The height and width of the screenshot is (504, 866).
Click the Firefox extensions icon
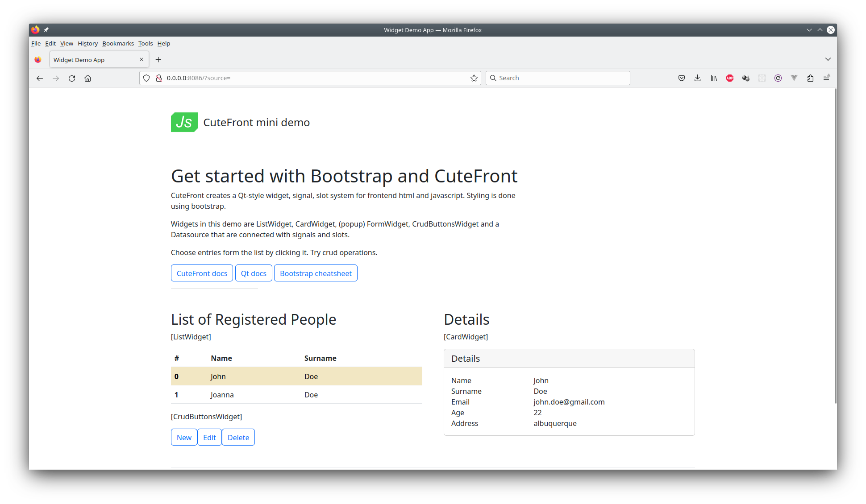tap(811, 78)
